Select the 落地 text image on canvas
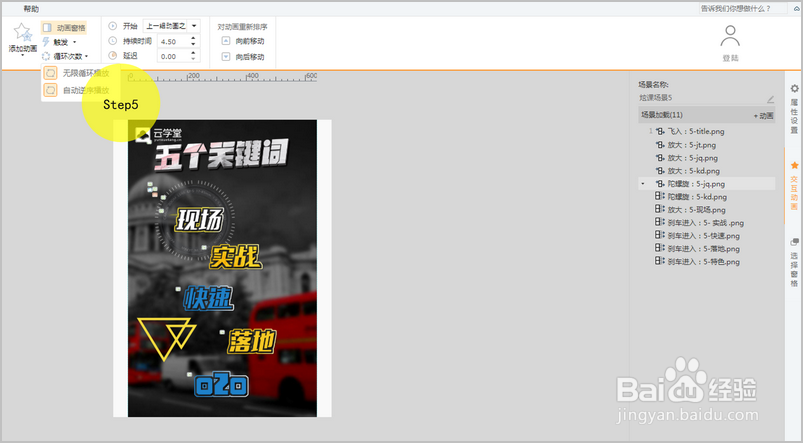The image size is (803, 443). pos(252,341)
